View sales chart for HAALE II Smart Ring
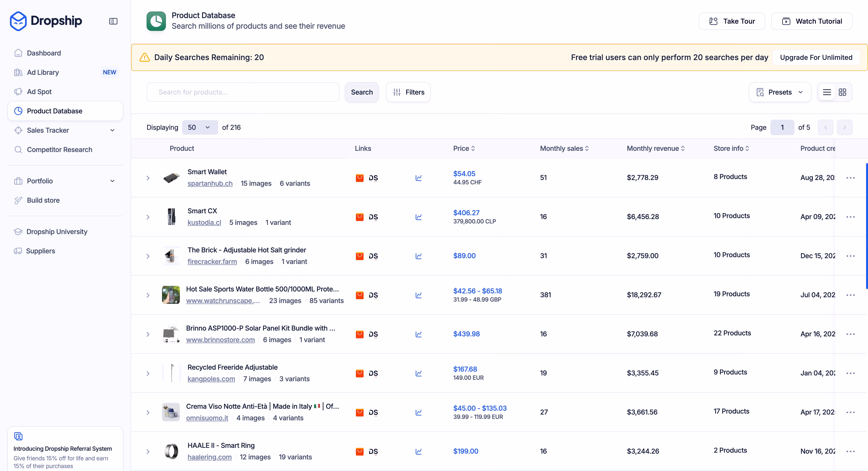The height and width of the screenshot is (471, 868). pyautogui.click(x=419, y=451)
